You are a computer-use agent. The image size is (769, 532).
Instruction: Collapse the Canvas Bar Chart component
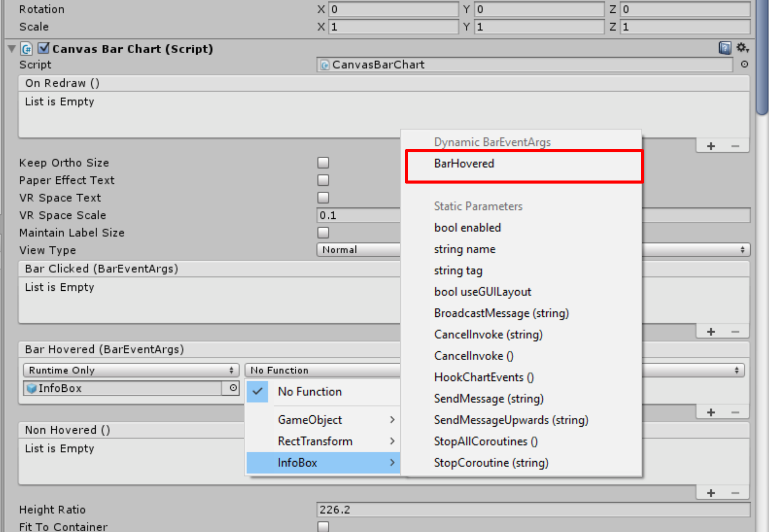coord(12,49)
